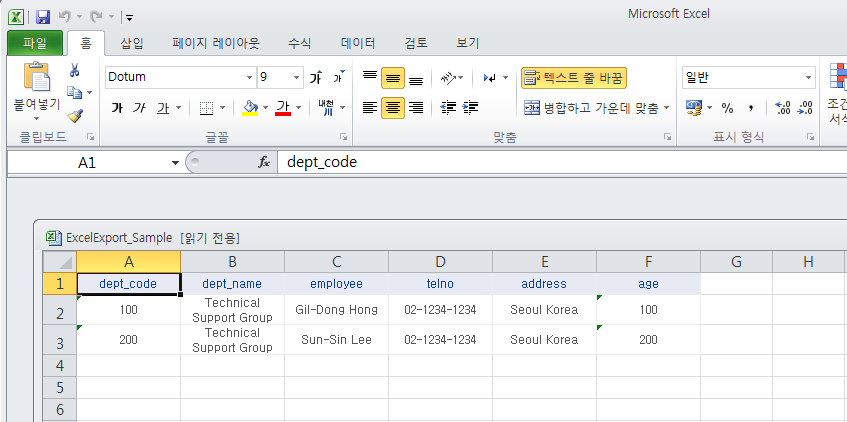Select column C header
The width and height of the screenshot is (847, 422).
pos(337,262)
